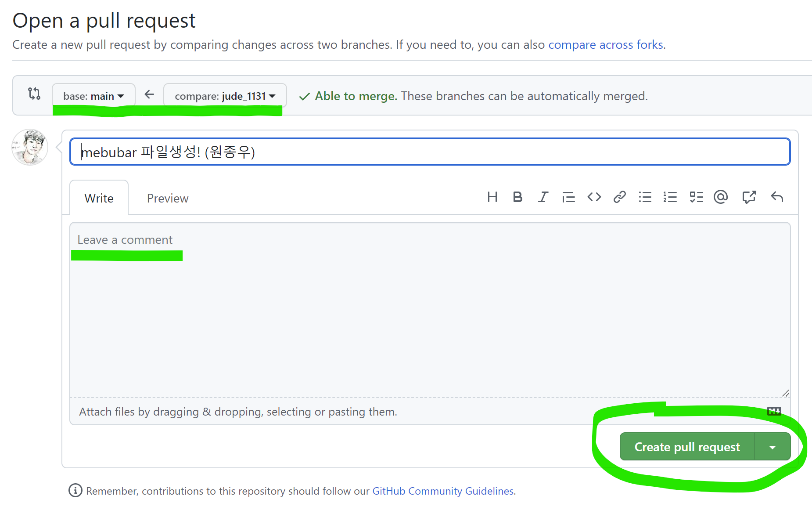Screen dimensions: 812x521
Task: Apply italic formatting icon
Action: 543,197
